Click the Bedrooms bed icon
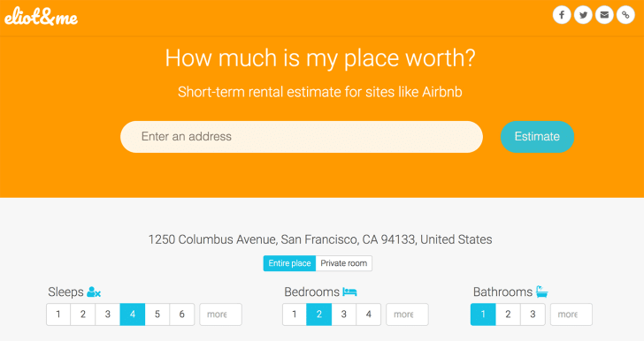The width and height of the screenshot is (644, 341). [349, 292]
